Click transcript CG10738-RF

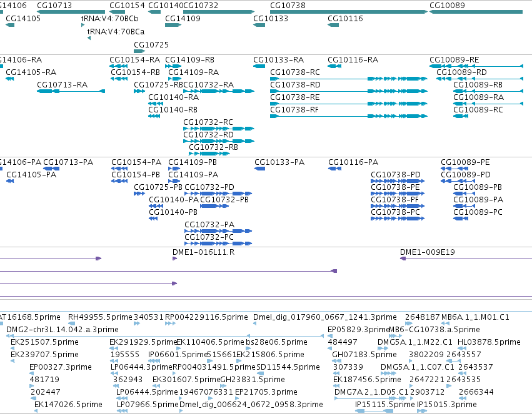tap(294, 110)
